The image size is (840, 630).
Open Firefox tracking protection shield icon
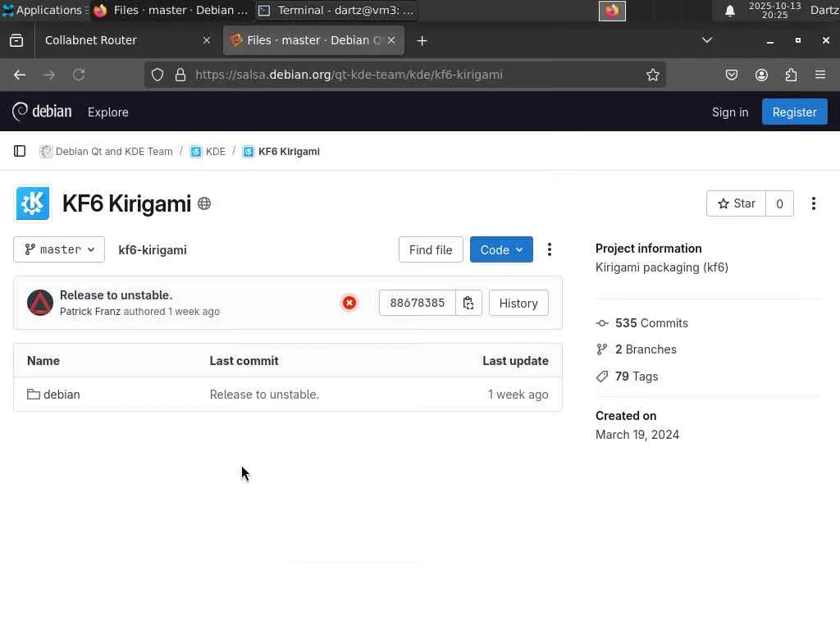(x=157, y=75)
